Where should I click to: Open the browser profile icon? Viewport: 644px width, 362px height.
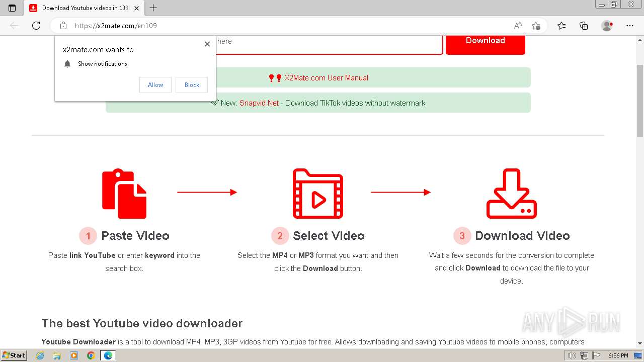pyautogui.click(x=607, y=26)
